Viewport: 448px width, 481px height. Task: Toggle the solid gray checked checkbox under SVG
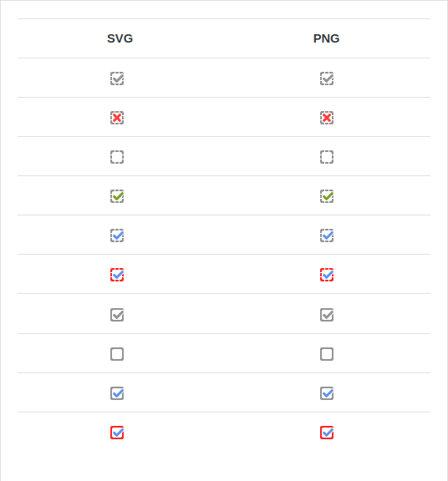[117, 315]
